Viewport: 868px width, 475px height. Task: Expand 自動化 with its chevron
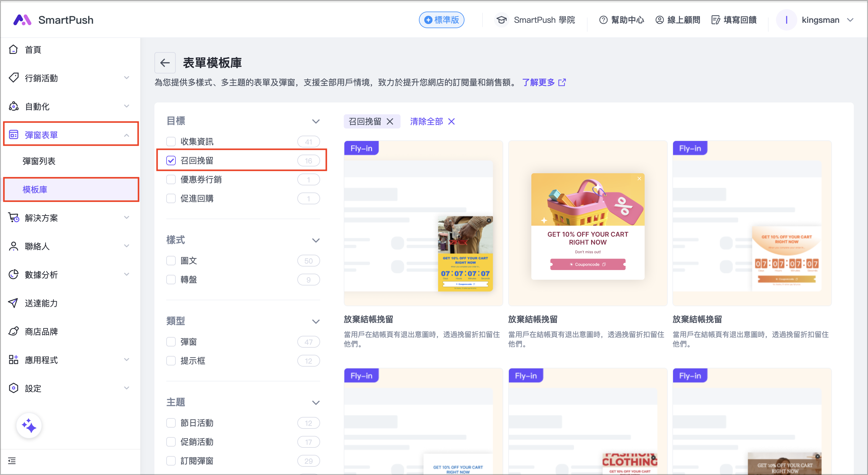127,106
